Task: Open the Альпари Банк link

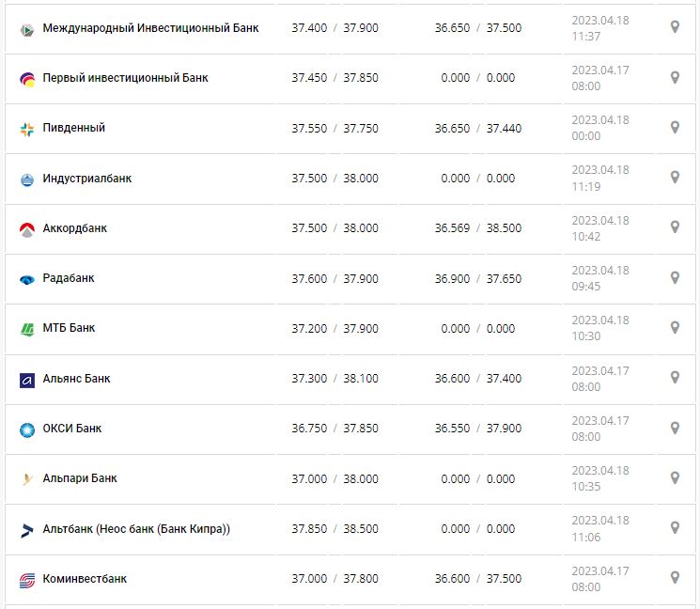Action: [x=80, y=478]
